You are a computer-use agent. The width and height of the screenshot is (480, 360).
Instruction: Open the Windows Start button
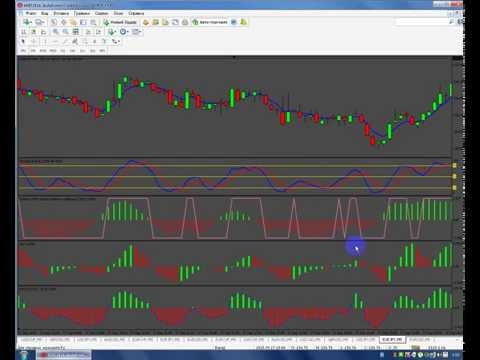(x=25, y=355)
